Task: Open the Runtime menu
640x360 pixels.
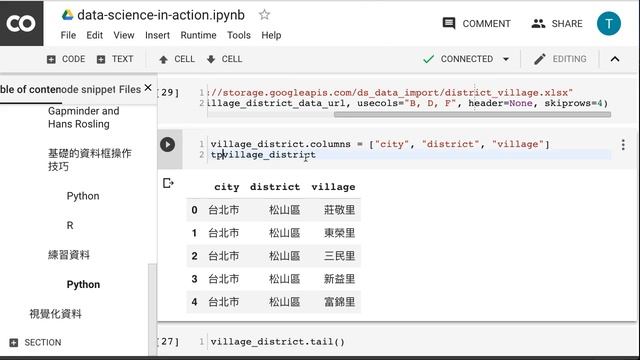Action: pos(198,36)
